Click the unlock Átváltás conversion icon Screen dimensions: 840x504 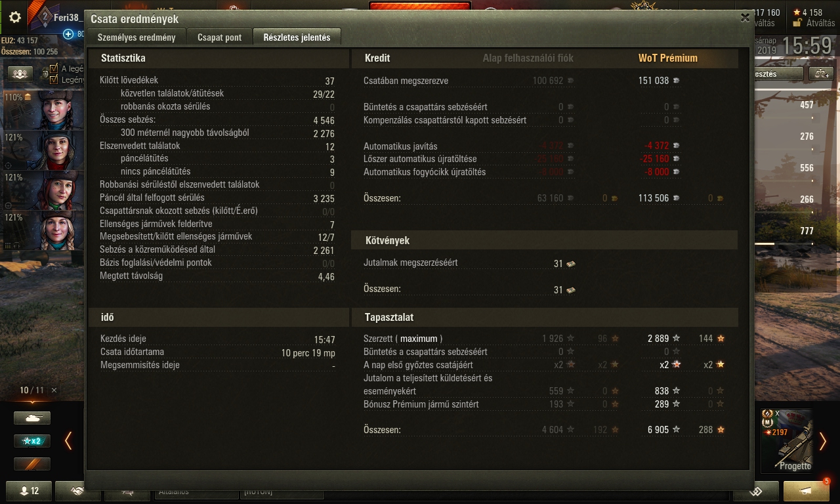point(797,23)
